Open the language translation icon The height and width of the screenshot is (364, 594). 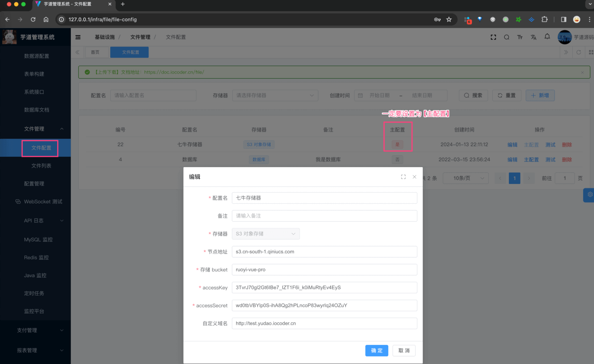coord(533,37)
